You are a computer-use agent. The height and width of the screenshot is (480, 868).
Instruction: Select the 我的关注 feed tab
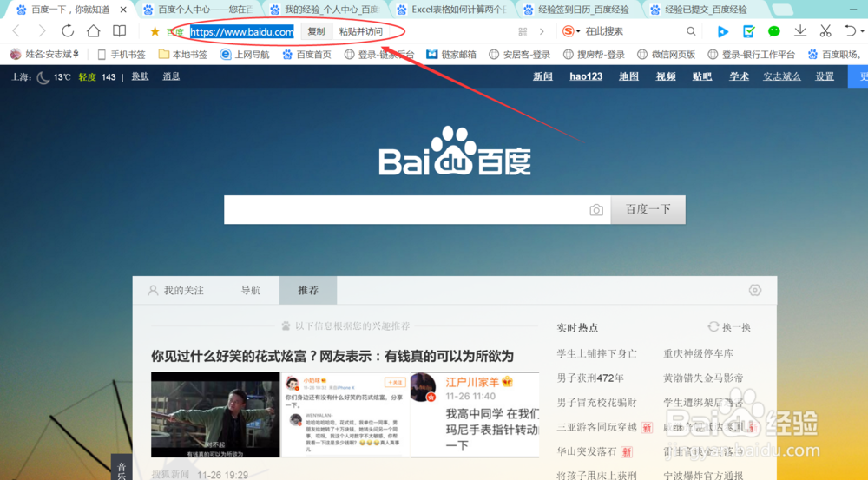tap(175, 290)
